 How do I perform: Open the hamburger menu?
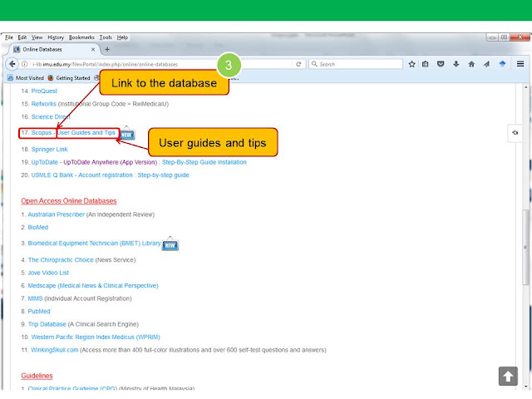coord(520,64)
